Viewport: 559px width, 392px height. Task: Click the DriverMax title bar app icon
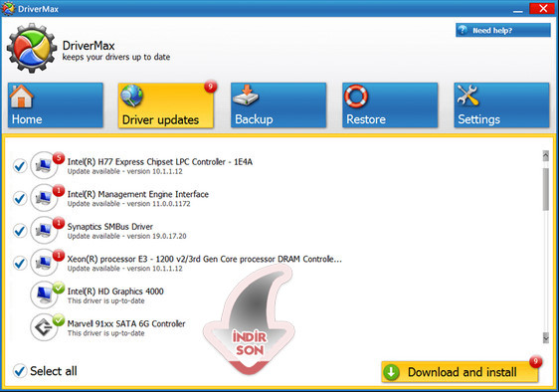[8, 9]
